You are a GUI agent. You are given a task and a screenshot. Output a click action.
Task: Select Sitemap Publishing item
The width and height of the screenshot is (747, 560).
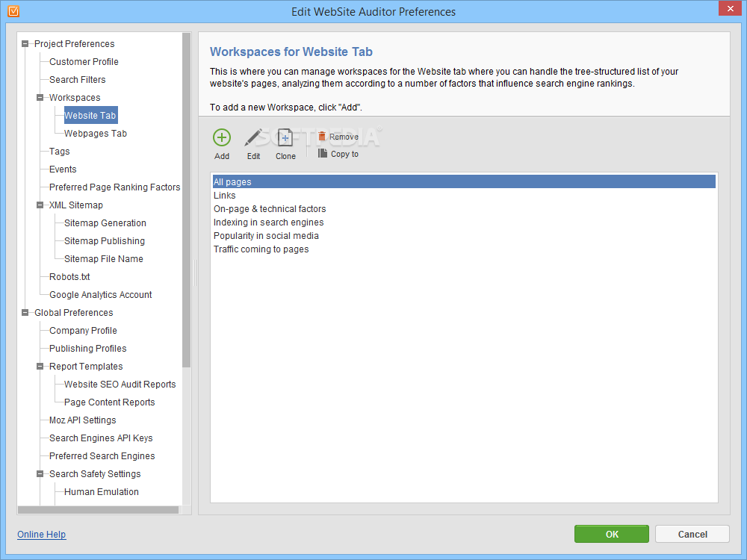(x=105, y=241)
